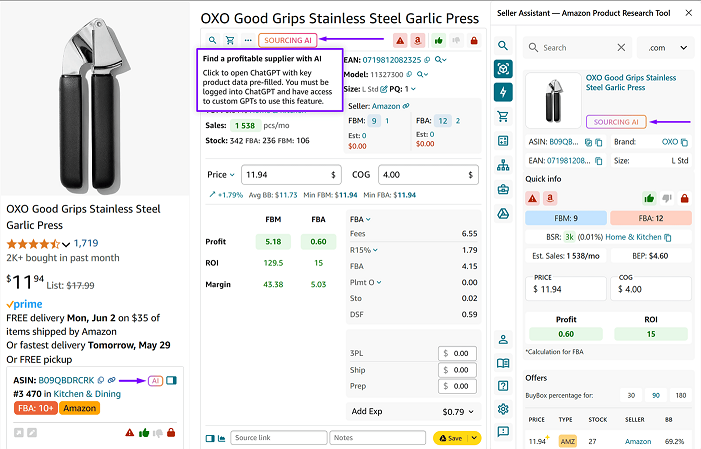Expand the EAN search dropdown
701x449 pixels.
pyautogui.click(x=440, y=60)
